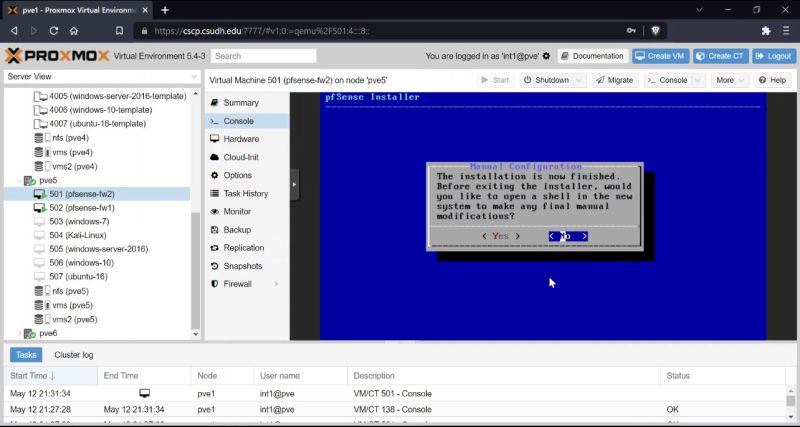Open the browser tab list chevron
The height and width of the screenshot is (427, 800).
pos(699,10)
